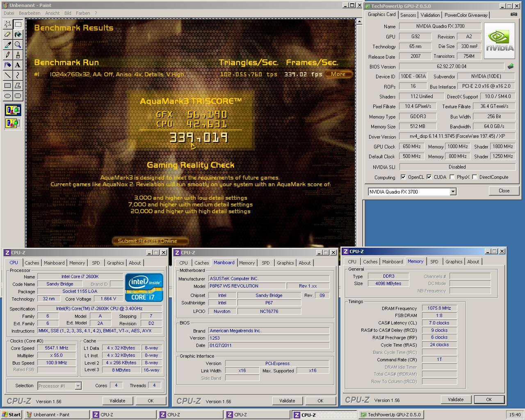Open the Graphics tab in the right CPU-Z window
This screenshot has width=525, height=420.
point(454,262)
